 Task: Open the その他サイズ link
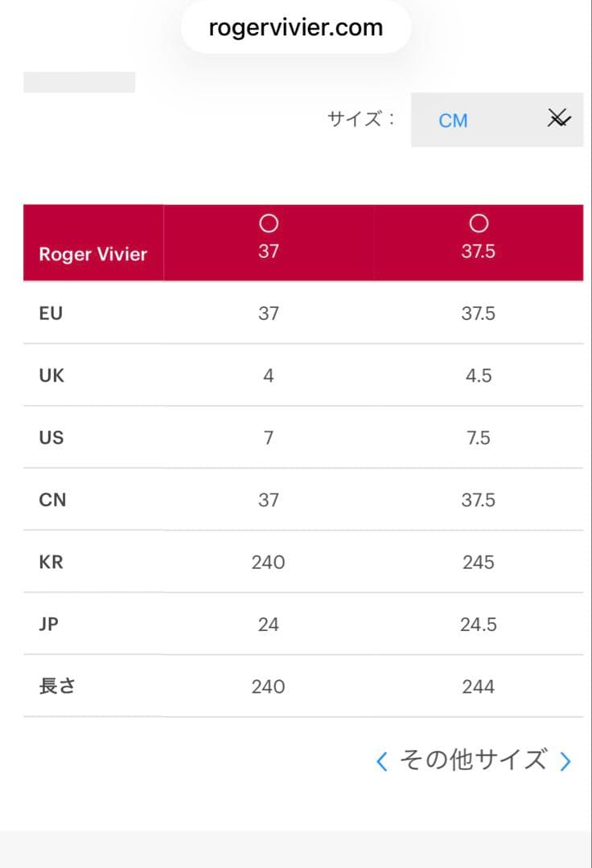[x=473, y=760]
